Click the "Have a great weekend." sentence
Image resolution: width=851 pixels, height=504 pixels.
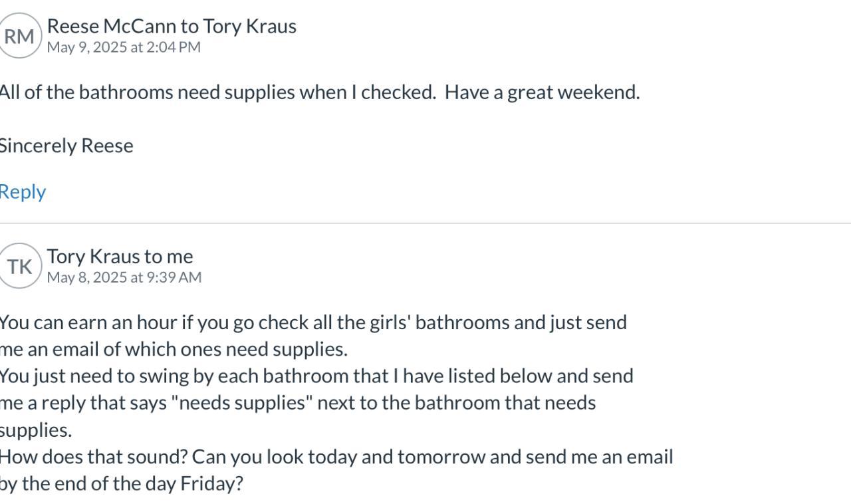(x=542, y=92)
